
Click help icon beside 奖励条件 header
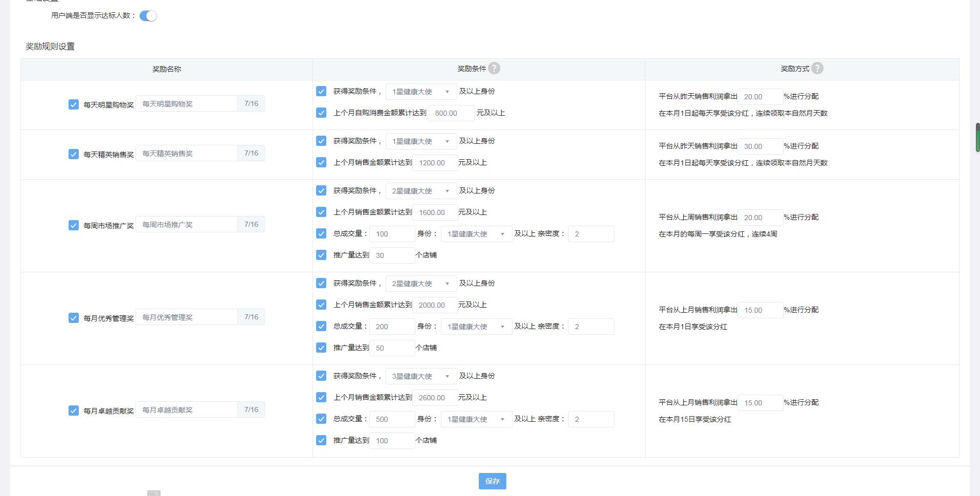click(494, 68)
